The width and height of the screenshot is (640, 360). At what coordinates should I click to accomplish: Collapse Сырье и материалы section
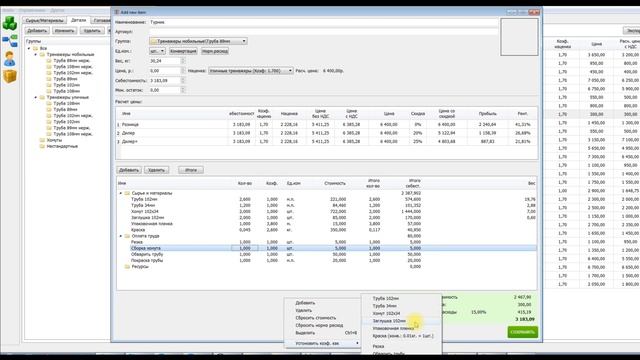click(121, 193)
